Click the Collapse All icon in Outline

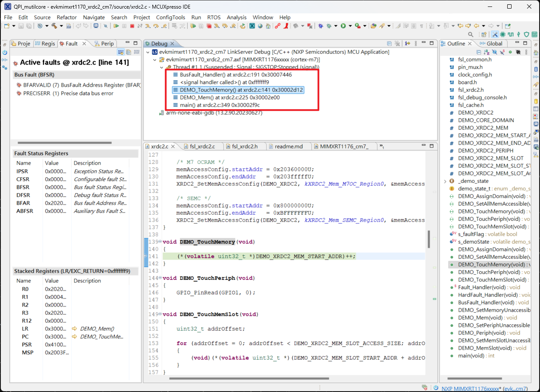[480, 52]
